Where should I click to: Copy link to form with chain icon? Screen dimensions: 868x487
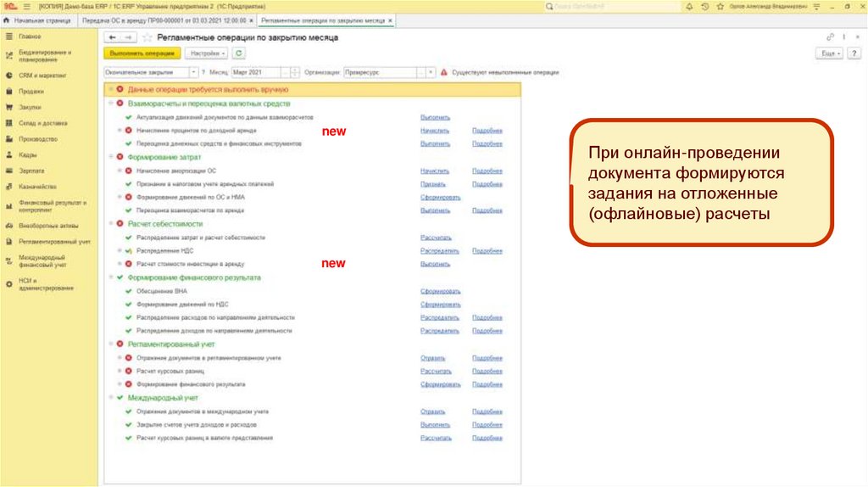point(830,37)
